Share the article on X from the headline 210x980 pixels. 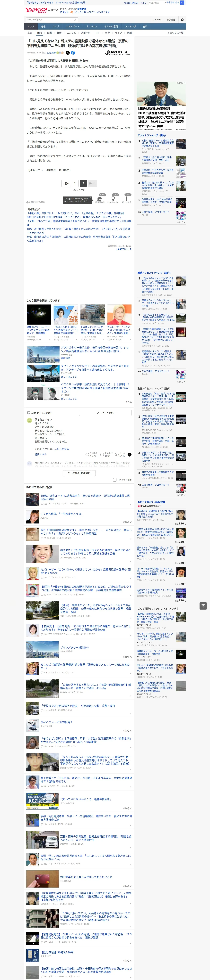click(68, 53)
